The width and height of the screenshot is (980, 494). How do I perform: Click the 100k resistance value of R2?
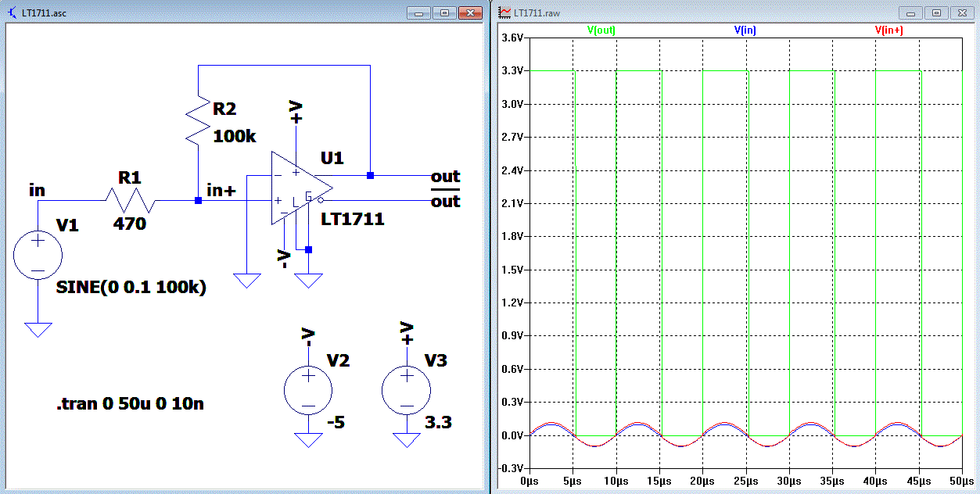click(x=235, y=135)
